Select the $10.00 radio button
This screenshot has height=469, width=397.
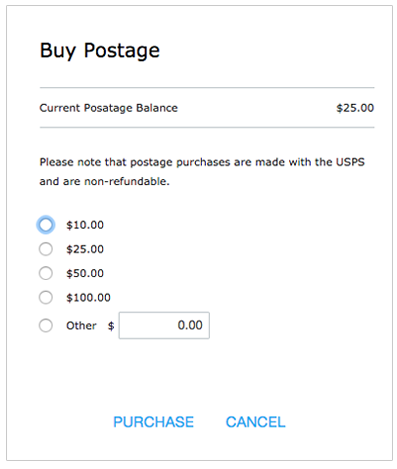pyautogui.click(x=46, y=225)
